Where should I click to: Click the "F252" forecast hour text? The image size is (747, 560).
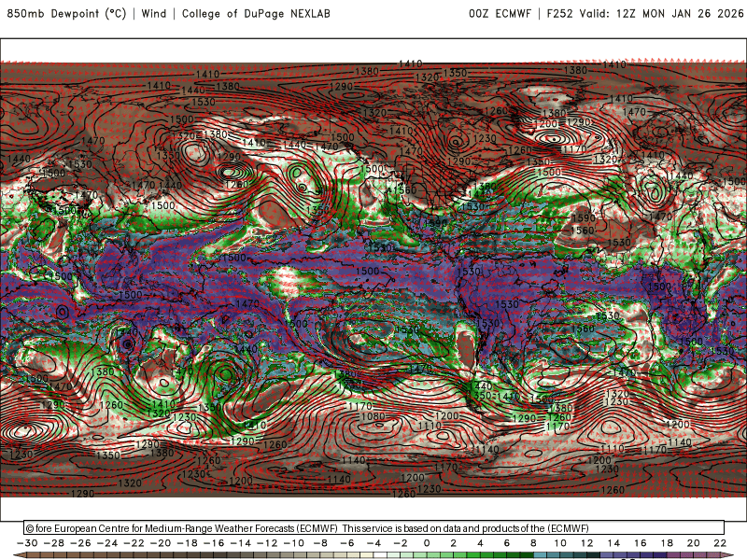(559, 13)
